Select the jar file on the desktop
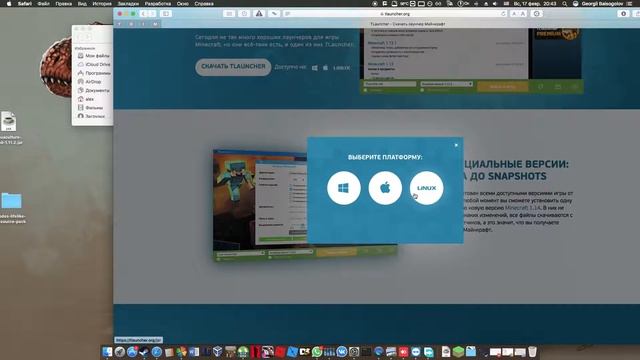The image size is (640, 360). [9, 122]
